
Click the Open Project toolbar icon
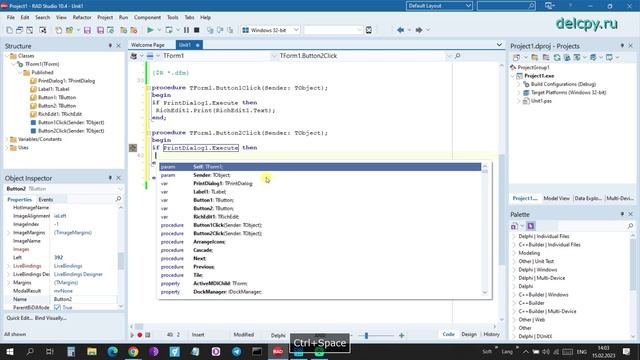tap(69, 30)
